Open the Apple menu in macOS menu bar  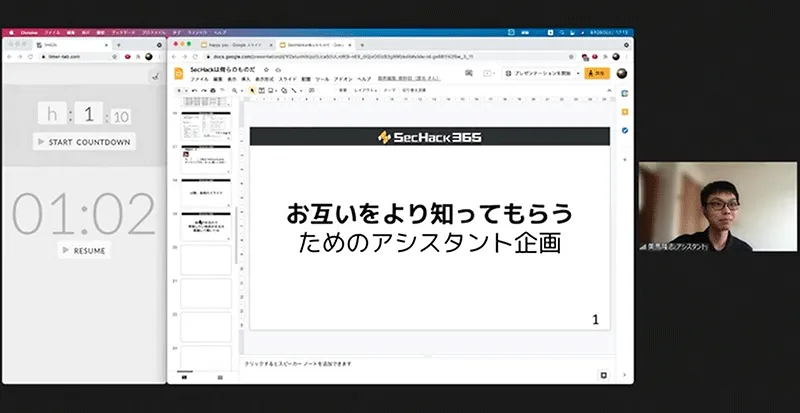coord(10,33)
